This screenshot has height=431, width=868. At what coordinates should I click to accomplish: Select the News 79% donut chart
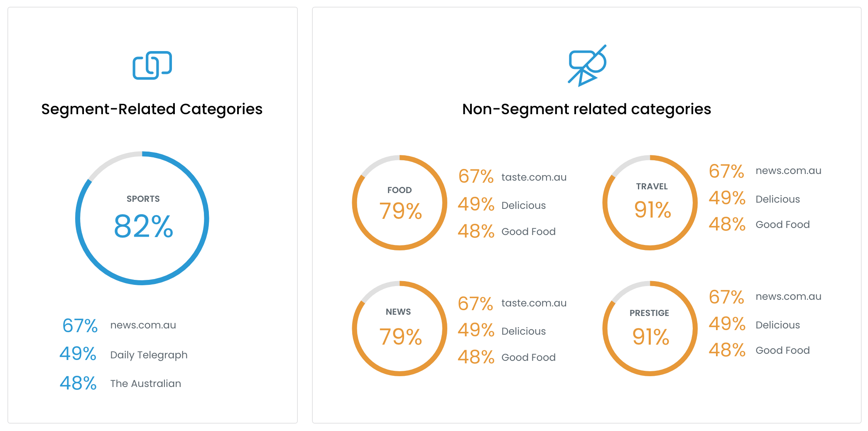point(400,328)
